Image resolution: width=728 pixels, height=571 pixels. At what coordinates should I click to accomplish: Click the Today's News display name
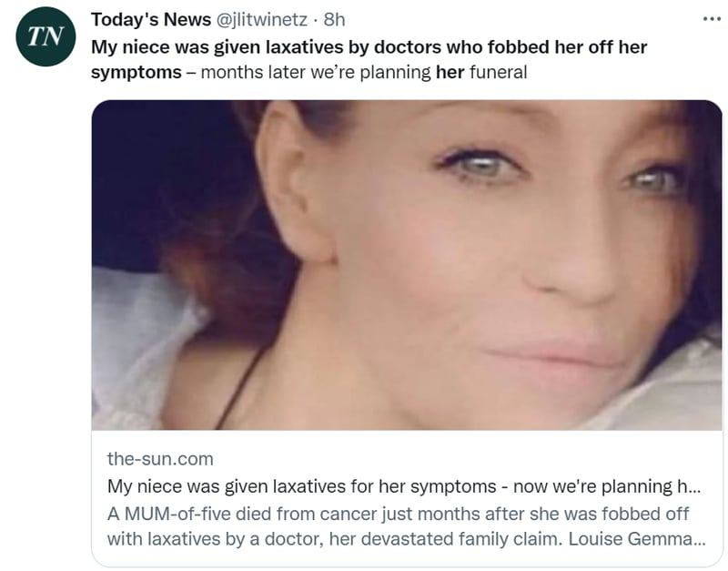[151, 19]
